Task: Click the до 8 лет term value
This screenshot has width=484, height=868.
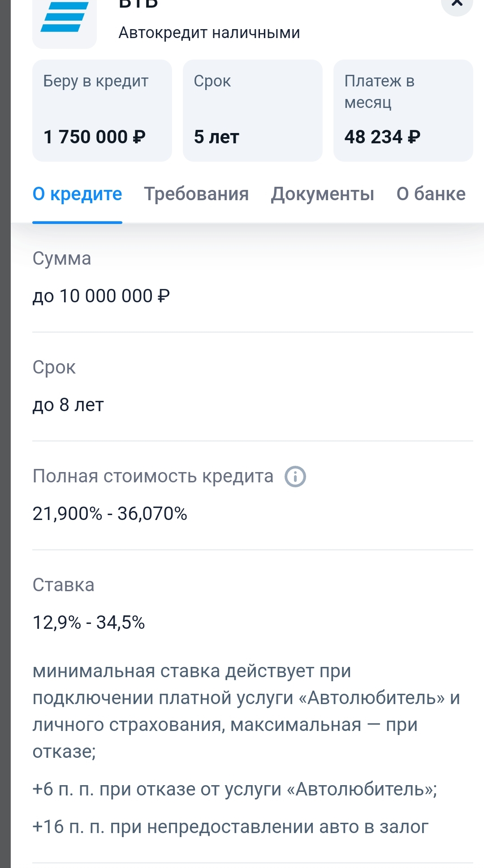Action: 68,405
